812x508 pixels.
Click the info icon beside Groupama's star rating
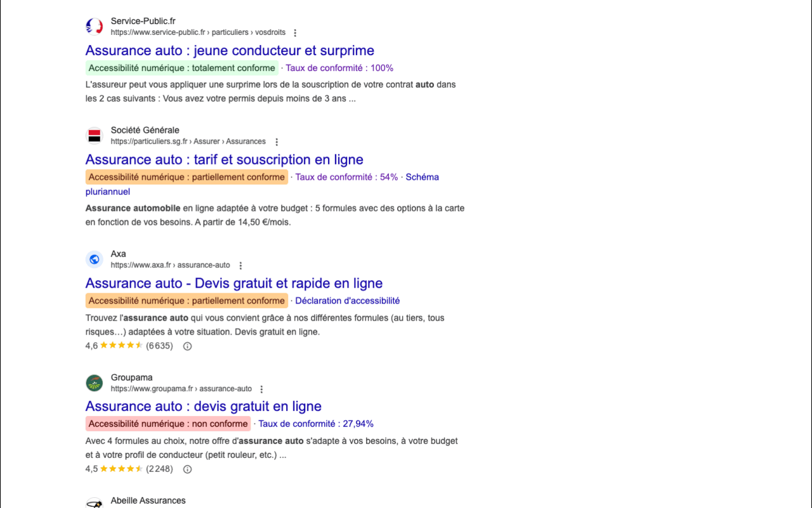click(187, 469)
